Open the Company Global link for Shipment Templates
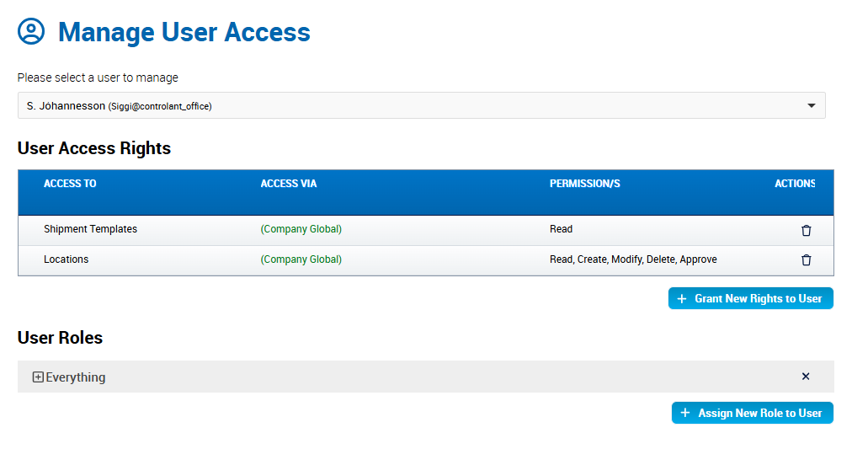Screen dimensions: 868x449 (x=301, y=229)
